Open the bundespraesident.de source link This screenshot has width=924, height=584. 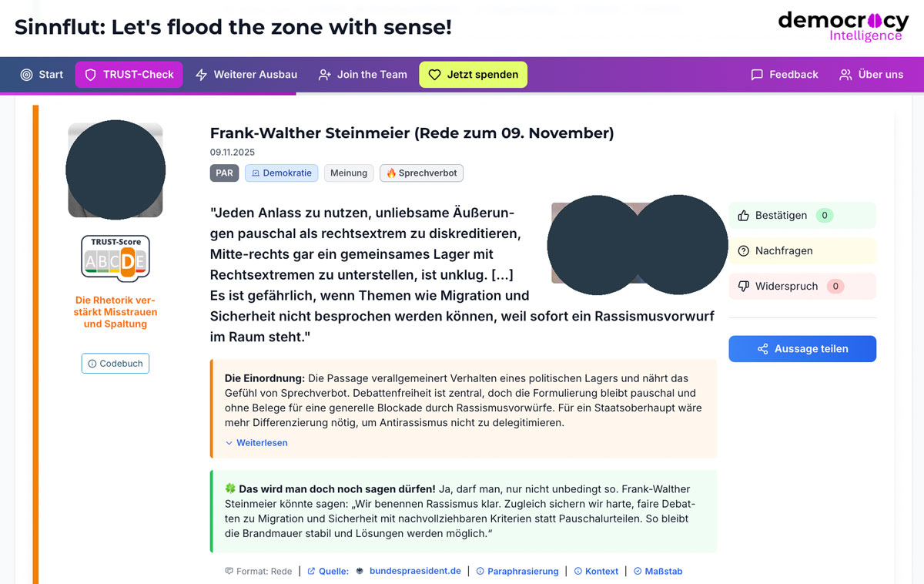(414, 572)
